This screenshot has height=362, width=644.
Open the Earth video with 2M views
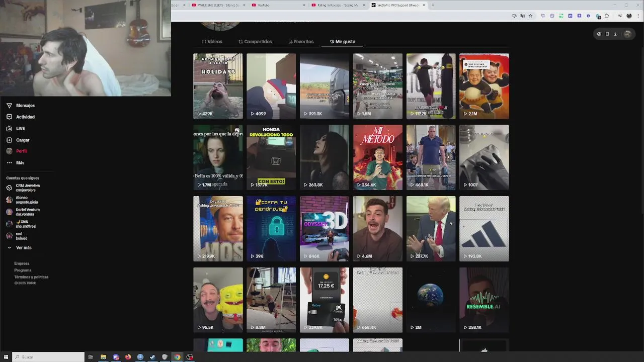pos(431,300)
